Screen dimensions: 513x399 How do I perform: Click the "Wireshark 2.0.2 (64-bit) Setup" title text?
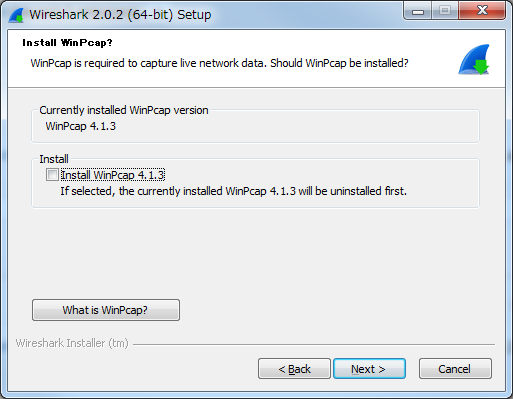tap(120, 15)
